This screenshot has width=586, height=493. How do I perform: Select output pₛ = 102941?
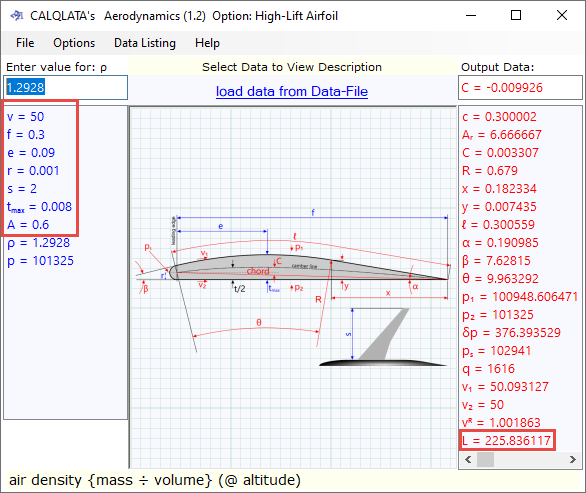[x=497, y=351]
